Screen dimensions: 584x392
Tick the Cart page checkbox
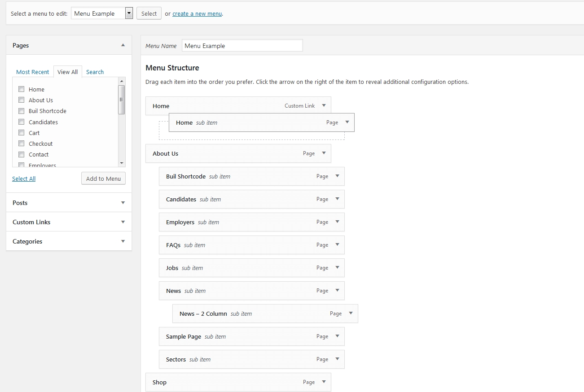pos(21,133)
